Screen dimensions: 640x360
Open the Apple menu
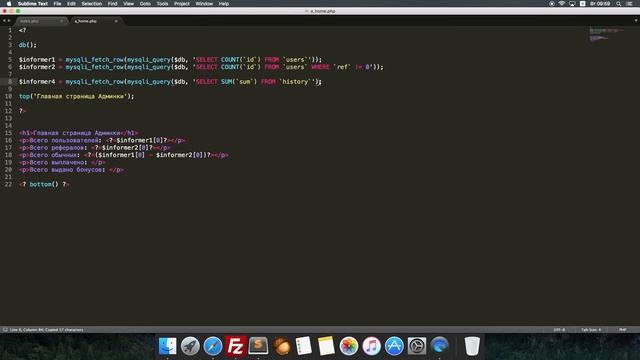(9, 4)
